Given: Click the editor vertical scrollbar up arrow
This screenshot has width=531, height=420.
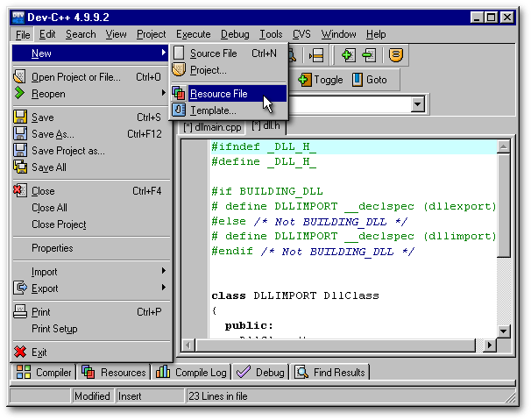Looking at the screenshot, I should click(x=503, y=146).
